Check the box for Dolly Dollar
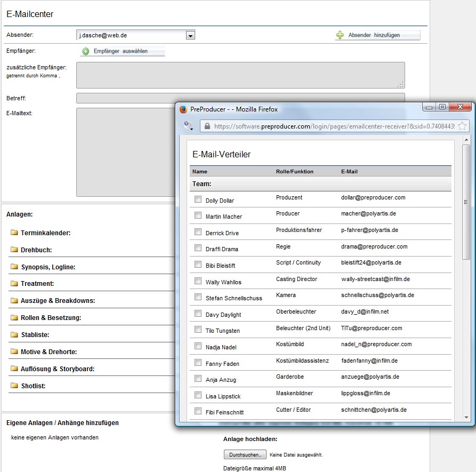 (x=198, y=199)
